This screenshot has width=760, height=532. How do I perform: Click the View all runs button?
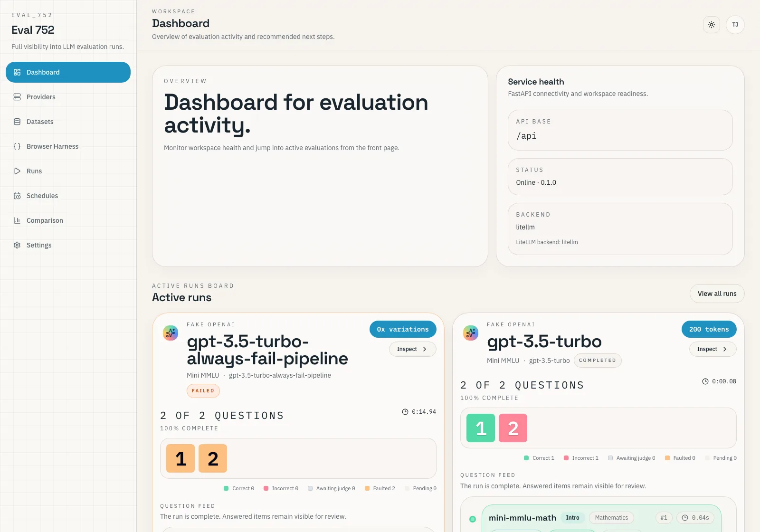717,294
